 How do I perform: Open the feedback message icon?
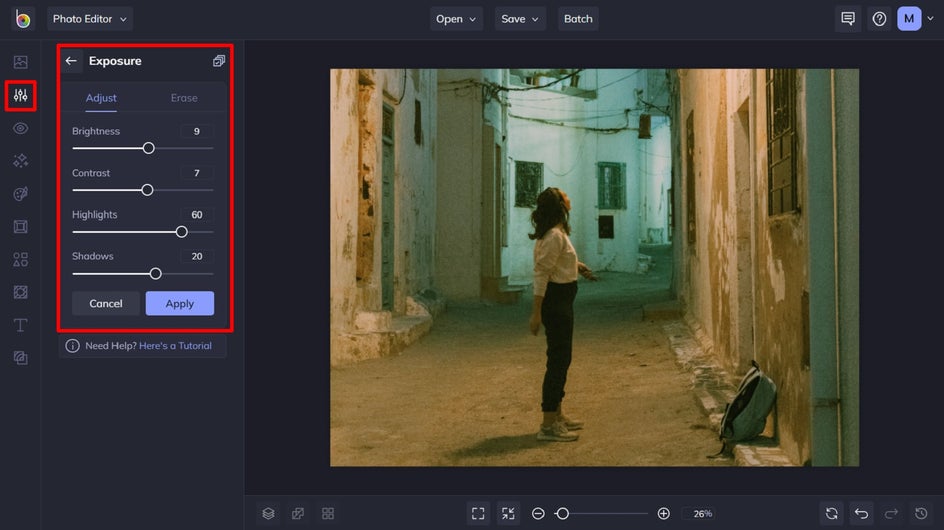coord(848,19)
